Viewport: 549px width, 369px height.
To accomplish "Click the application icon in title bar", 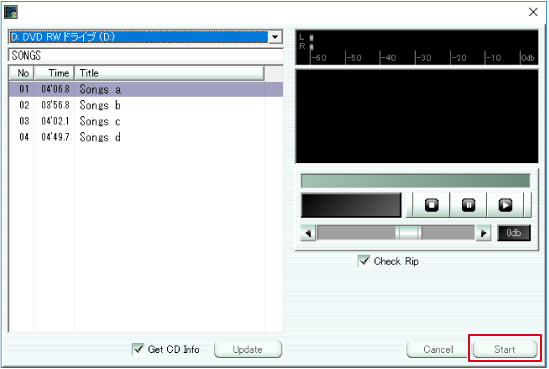I will pos(11,12).
